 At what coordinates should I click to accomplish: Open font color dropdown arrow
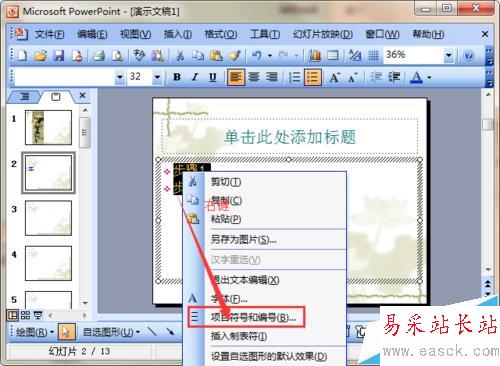429,77
